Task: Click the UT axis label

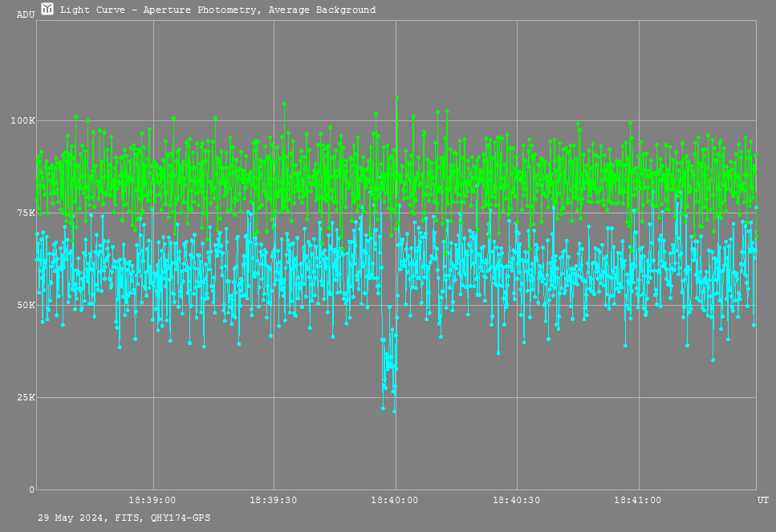Action: [763, 501]
